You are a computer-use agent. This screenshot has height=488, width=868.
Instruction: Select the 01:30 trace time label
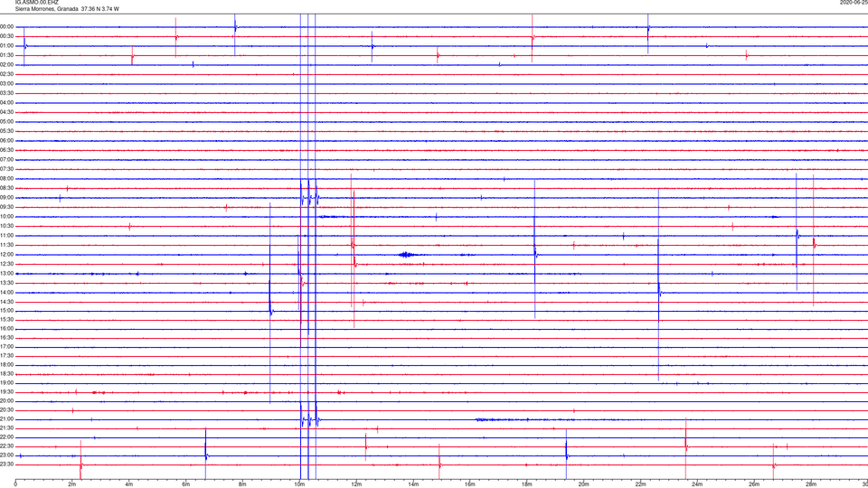pos(6,55)
